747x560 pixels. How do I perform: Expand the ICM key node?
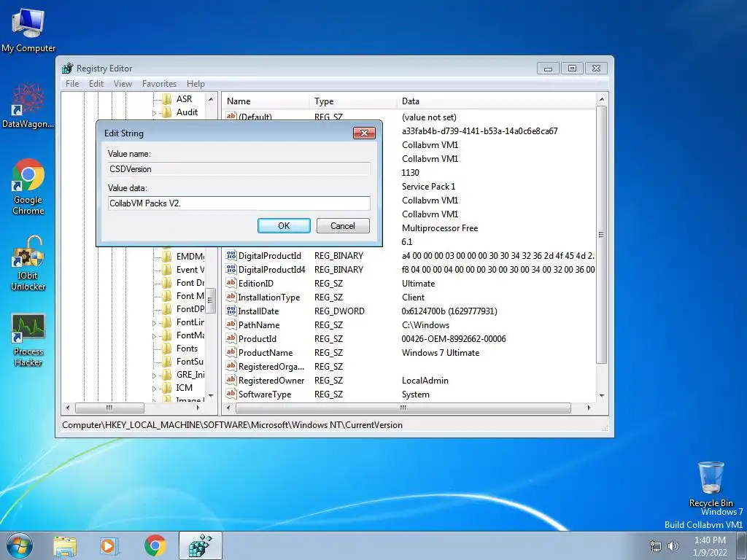[154, 389]
